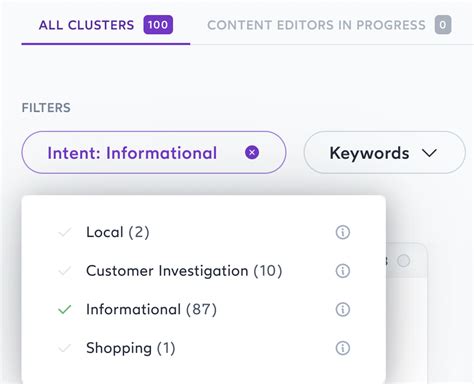This screenshot has height=384, width=474.
Task: Click the FILTERS heading label
Action: pyautogui.click(x=46, y=108)
